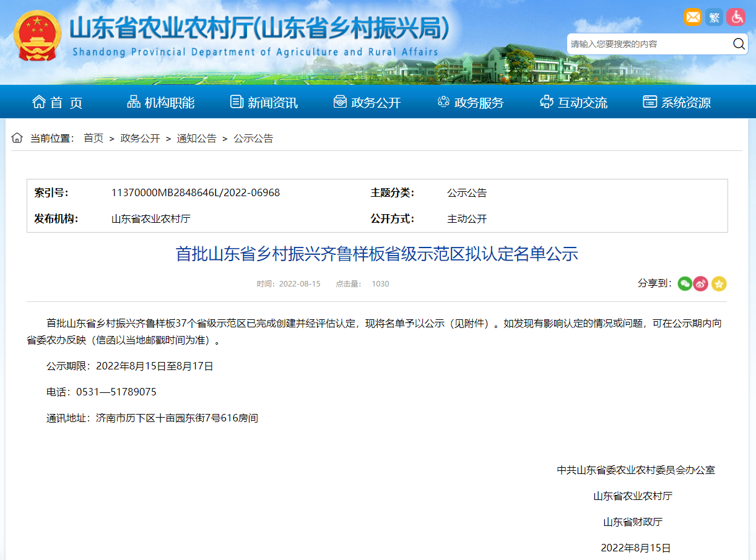Open the 政务公开 navigation item
The image size is (756, 560).
coord(367,103)
